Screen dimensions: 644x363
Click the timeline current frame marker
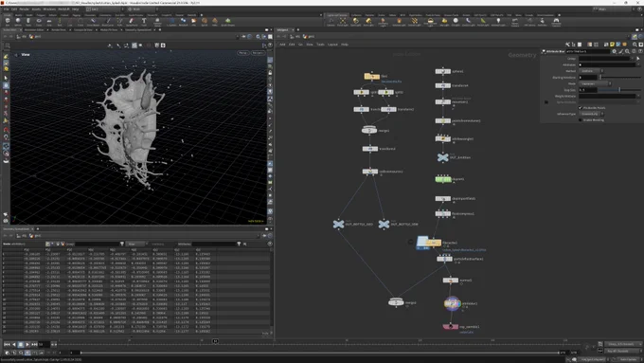tap(215, 341)
